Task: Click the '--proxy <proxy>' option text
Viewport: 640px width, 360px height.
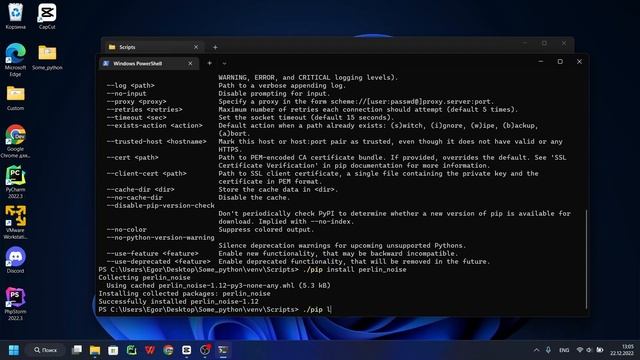Action: tap(136, 102)
